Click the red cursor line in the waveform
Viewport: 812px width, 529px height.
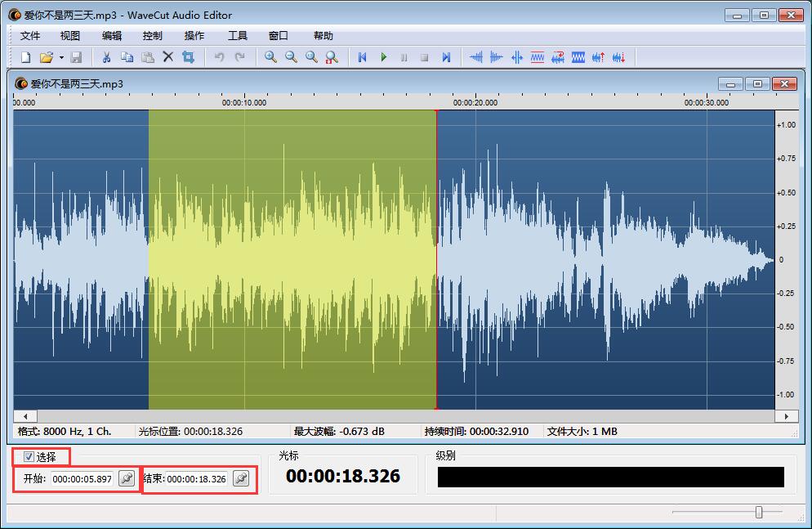(x=436, y=259)
